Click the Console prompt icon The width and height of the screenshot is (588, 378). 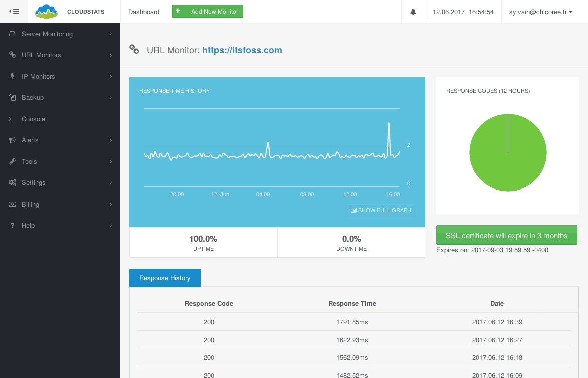(x=12, y=119)
